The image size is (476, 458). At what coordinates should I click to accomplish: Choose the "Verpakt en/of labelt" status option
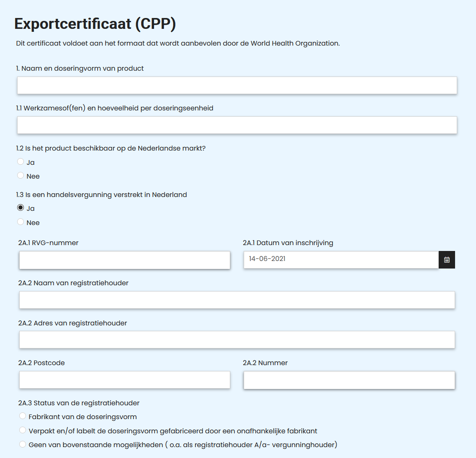tap(22, 430)
